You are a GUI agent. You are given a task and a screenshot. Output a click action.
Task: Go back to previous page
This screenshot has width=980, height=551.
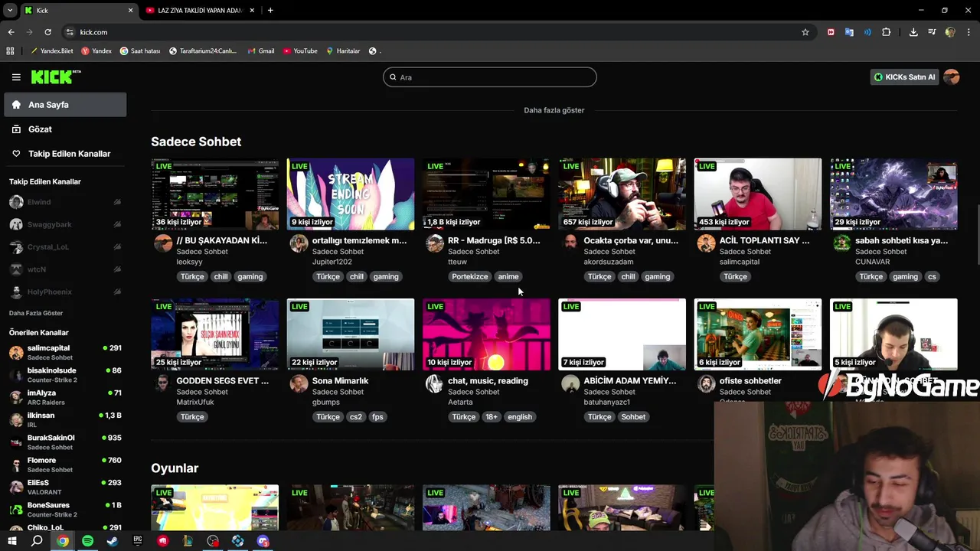[x=11, y=32]
